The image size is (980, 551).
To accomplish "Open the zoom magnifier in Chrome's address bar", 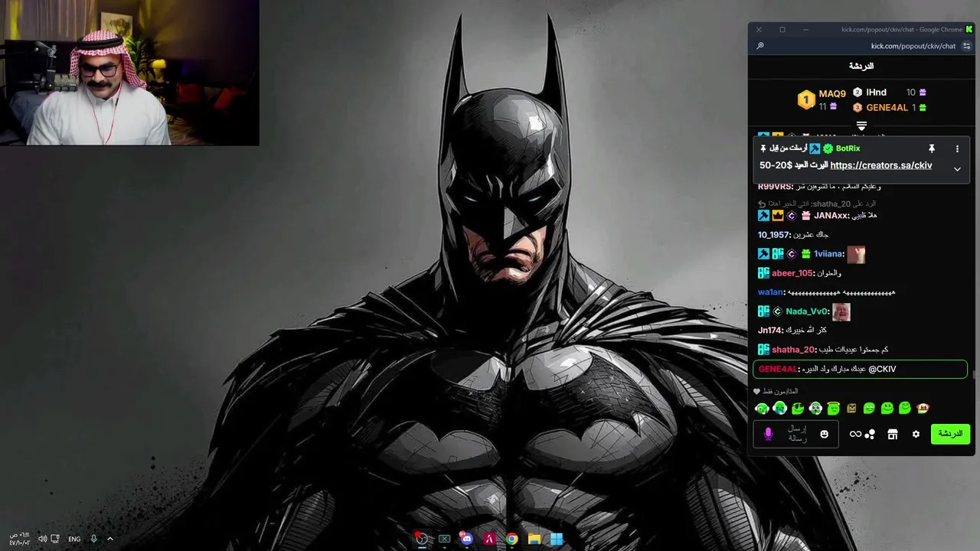I will pyautogui.click(x=759, y=46).
